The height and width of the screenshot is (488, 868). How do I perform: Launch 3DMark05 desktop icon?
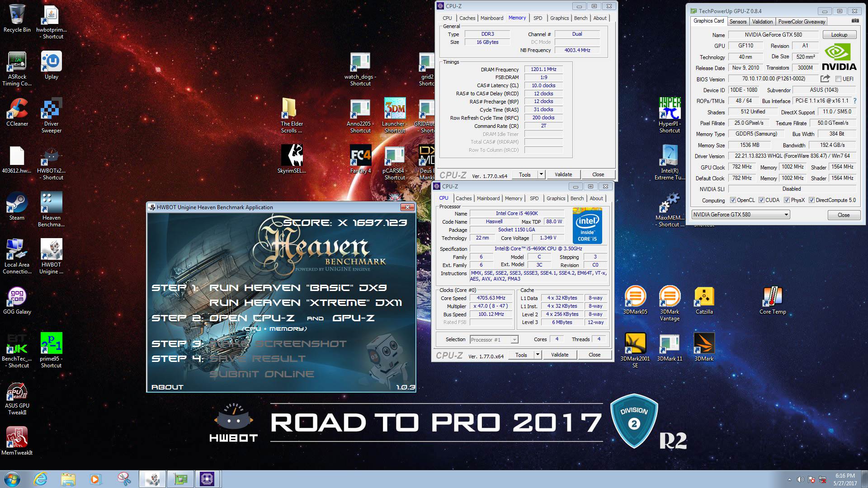635,300
